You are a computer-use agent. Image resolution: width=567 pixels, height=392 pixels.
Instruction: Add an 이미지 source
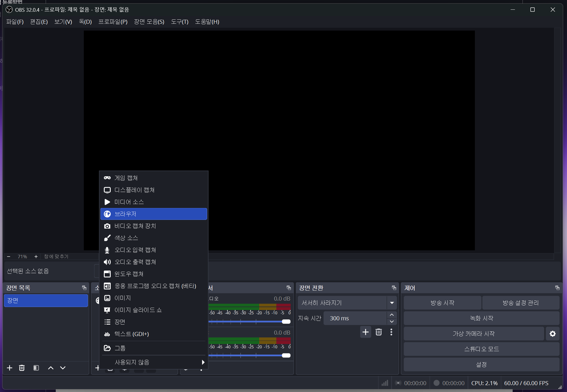154,298
